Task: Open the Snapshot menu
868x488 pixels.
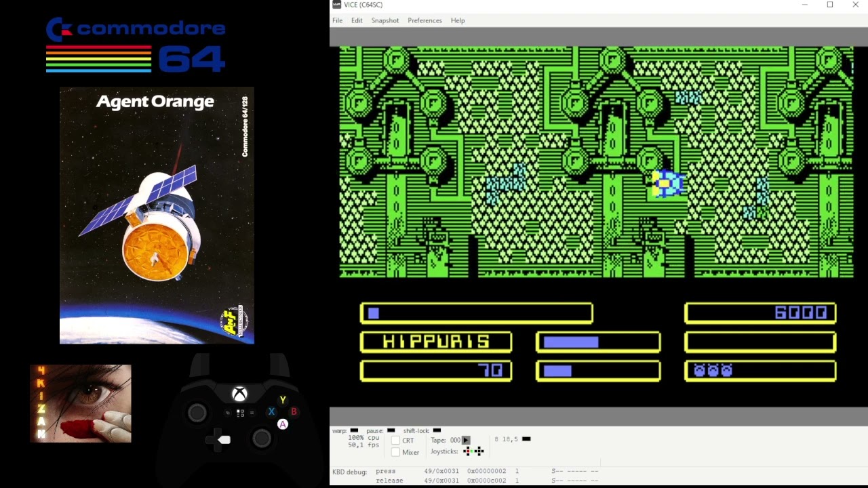Action: pos(384,20)
